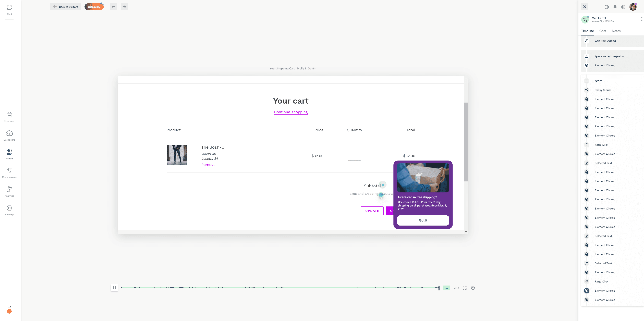Click Continue shopping link
Screen dimensions: 644x321
291,112
